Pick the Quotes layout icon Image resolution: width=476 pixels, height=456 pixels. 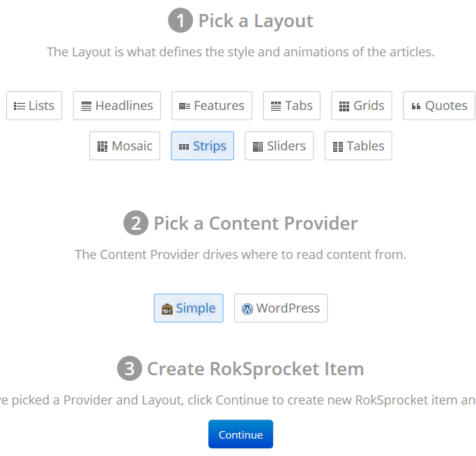pos(416,106)
